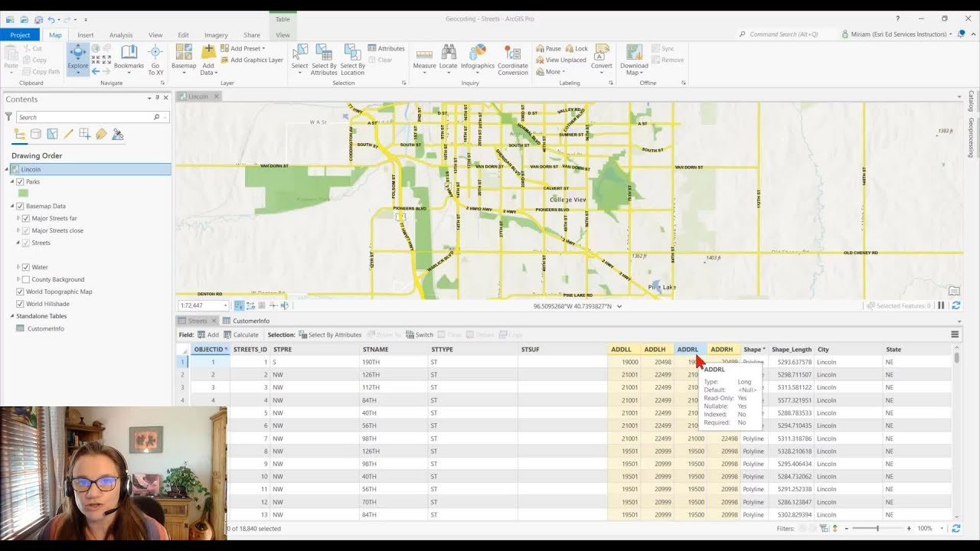Select the Explore navigation tool
The width and height of the screenshot is (980, 551).
point(78,58)
